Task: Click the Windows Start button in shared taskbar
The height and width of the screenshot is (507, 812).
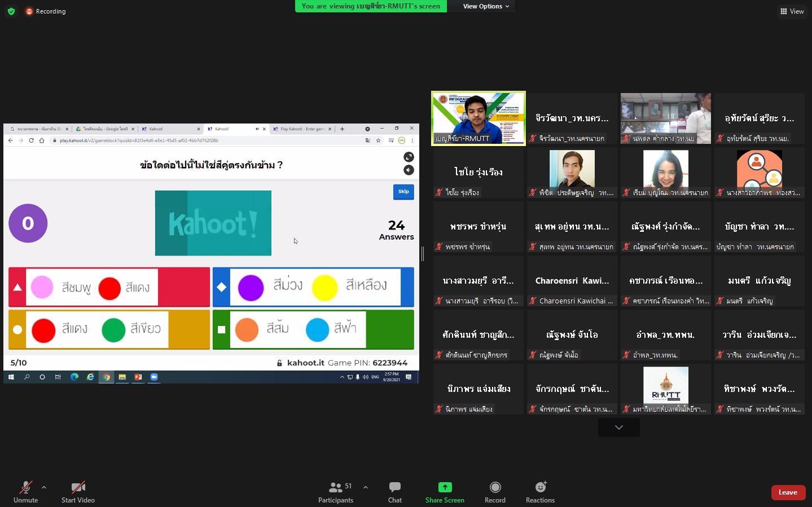Action: click(x=11, y=377)
